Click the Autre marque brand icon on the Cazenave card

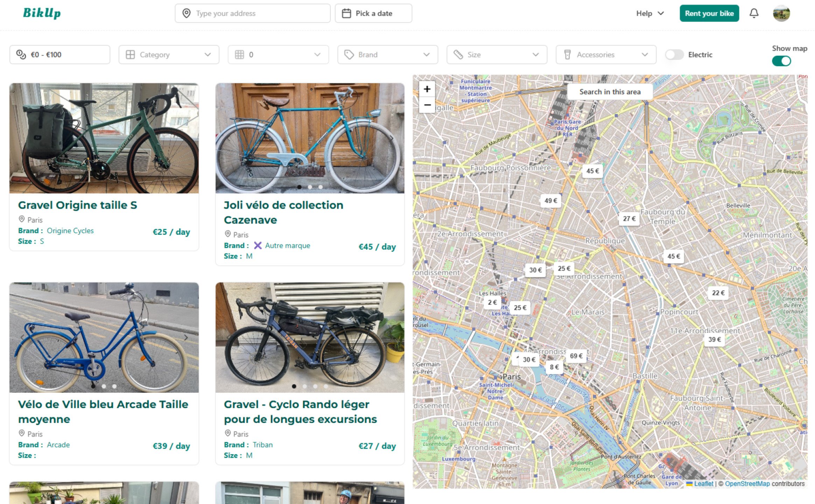click(258, 245)
